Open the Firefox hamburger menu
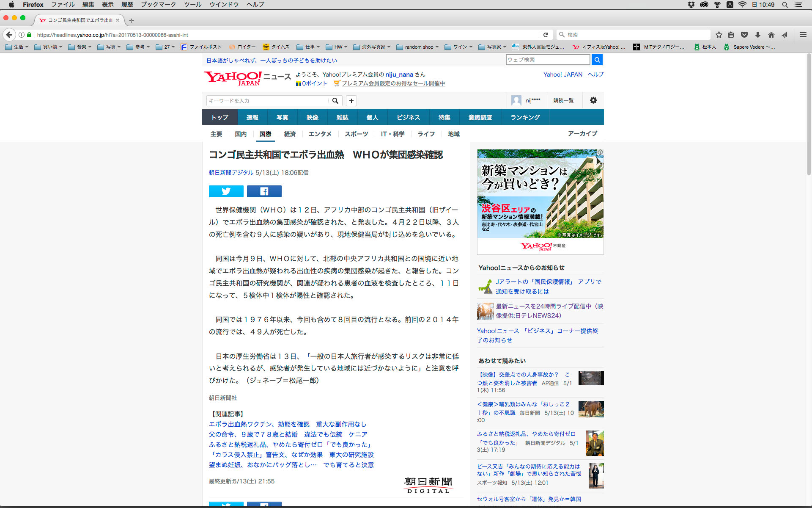 click(803, 35)
